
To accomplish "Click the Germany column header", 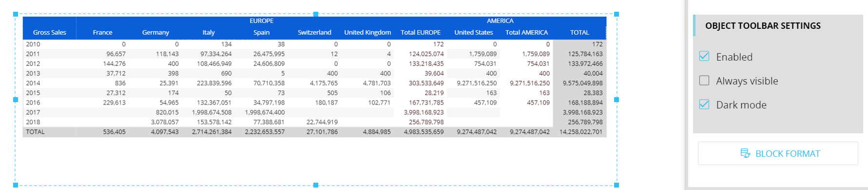I will (x=155, y=33).
